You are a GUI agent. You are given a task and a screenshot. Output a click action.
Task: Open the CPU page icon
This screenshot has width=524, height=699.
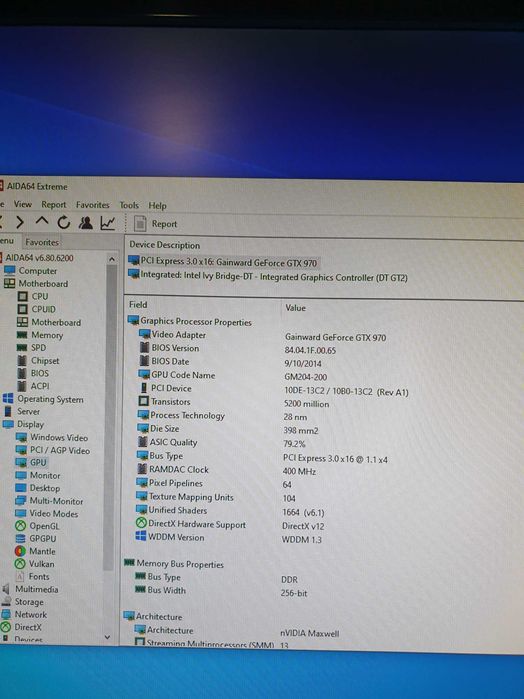(23, 296)
